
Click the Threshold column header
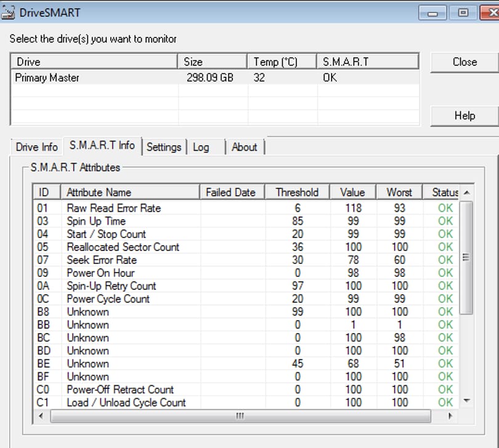(297, 193)
